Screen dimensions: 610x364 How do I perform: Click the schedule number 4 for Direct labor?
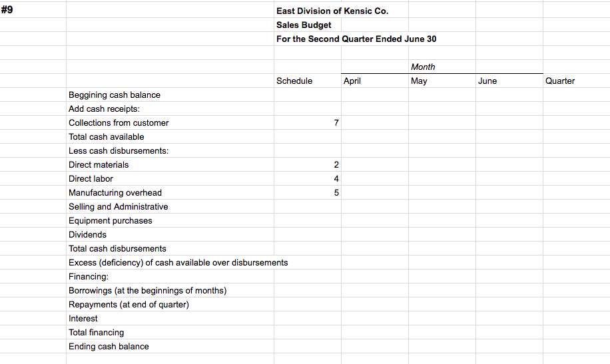(x=336, y=179)
